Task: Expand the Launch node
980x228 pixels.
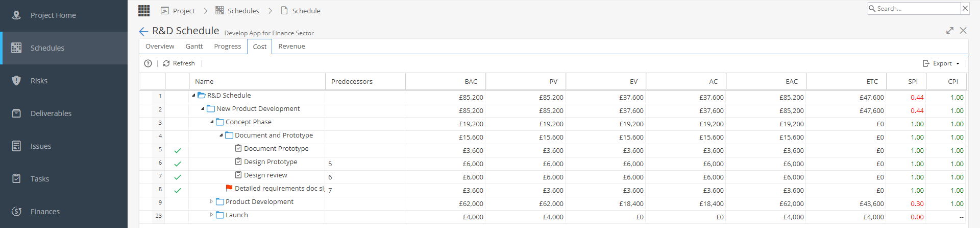Action: [x=212, y=215]
